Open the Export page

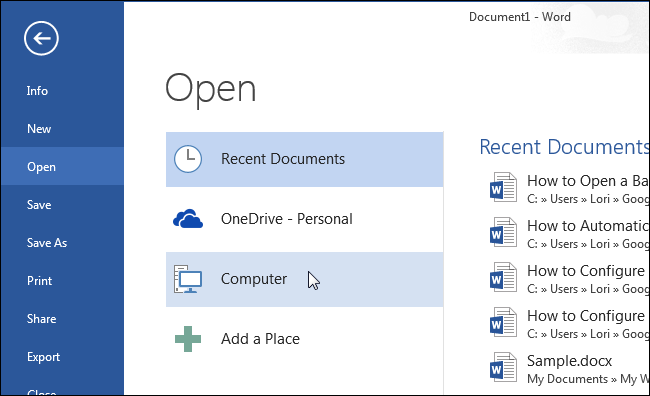tap(62, 357)
